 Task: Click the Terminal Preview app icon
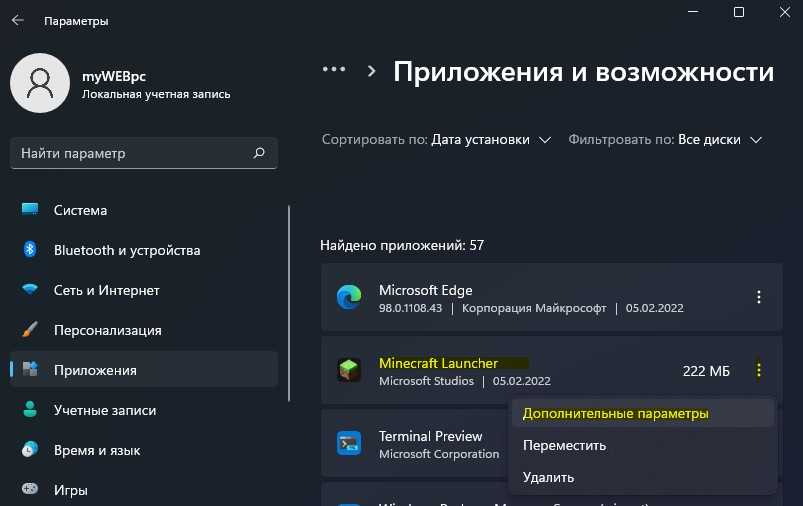click(x=349, y=444)
